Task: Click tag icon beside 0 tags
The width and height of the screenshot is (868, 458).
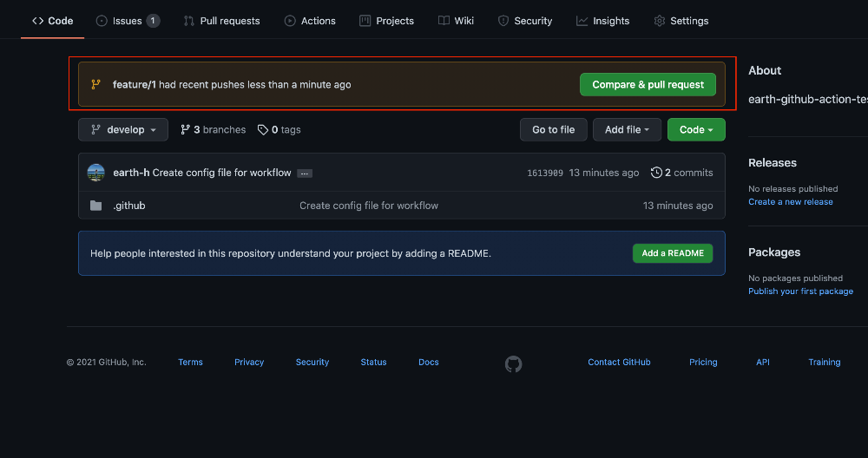Action: point(263,129)
